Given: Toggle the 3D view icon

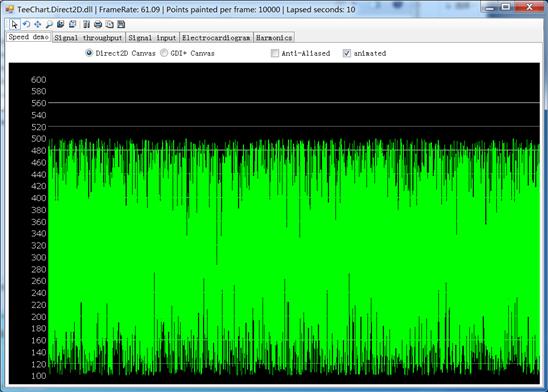Looking at the screenshot, I should (72, 24).
